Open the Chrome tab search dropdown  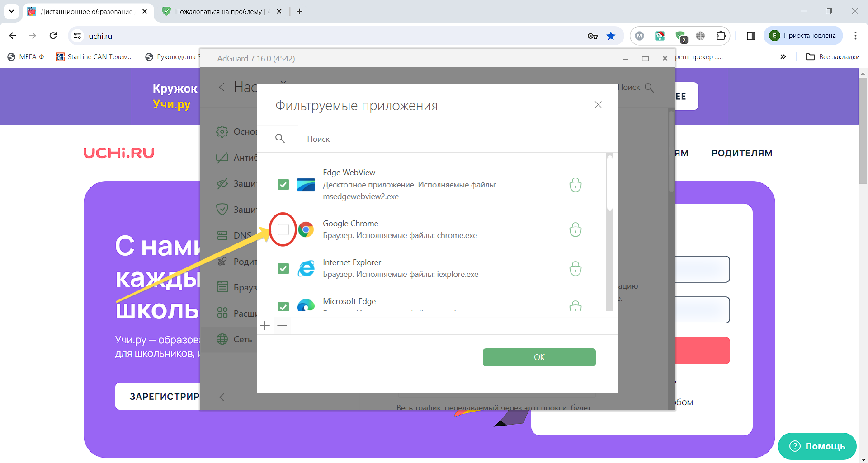coord(11,11)
